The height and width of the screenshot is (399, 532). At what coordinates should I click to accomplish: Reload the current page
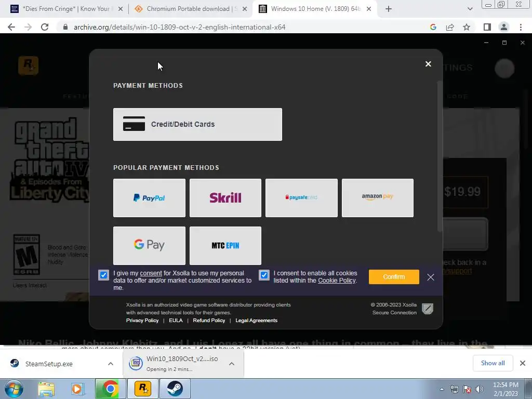click(45, 27)
